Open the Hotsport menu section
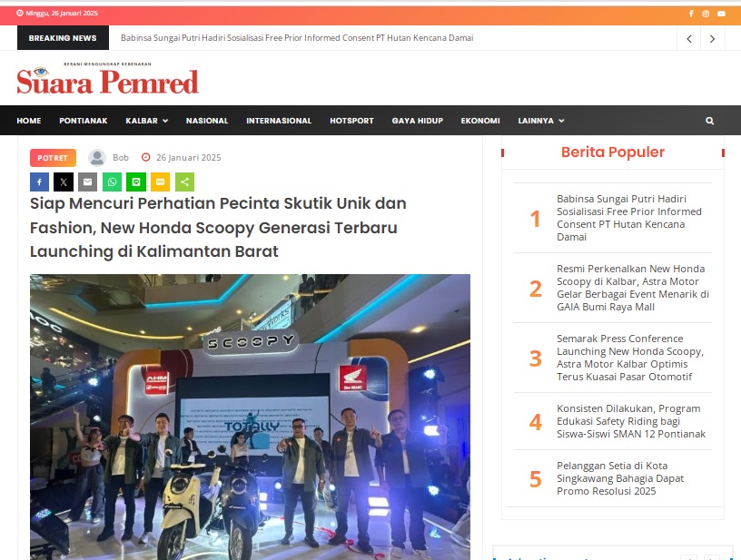741x560 pixels. pos(351,121)
